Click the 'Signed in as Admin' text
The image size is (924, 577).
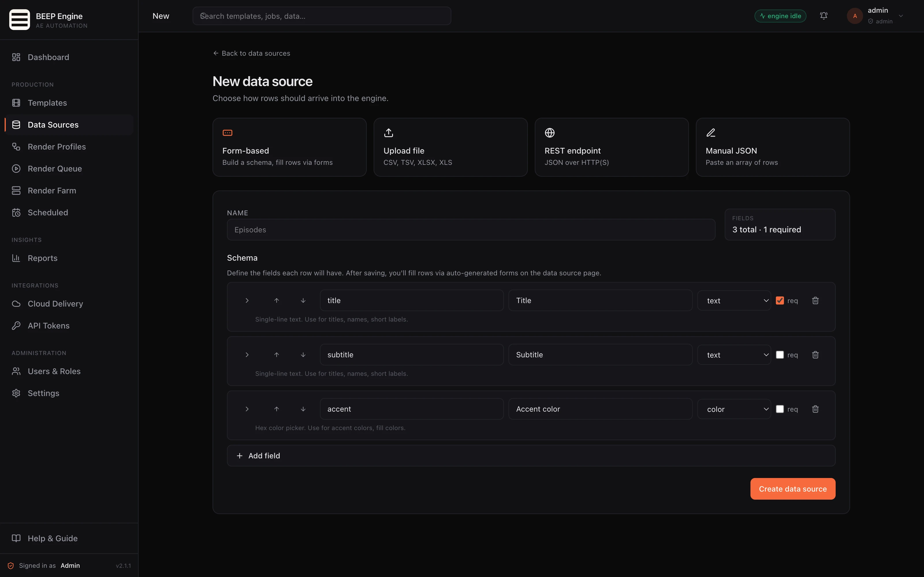pyautogui.click(x=50, y=566)
